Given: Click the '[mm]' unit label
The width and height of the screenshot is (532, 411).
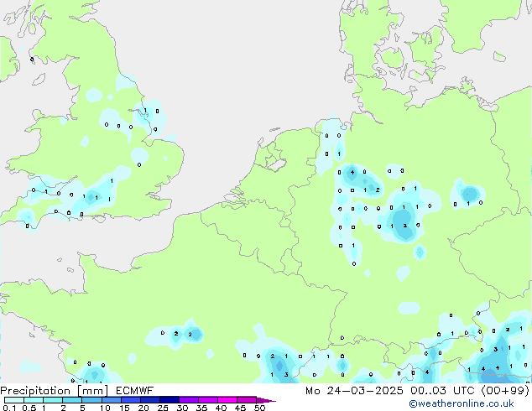Looking at the screenshot, I should 92,391.
